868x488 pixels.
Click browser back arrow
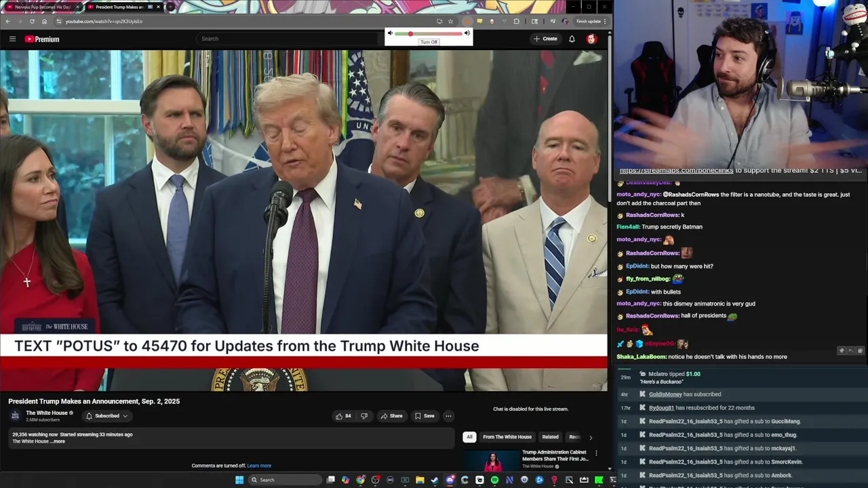(x=7, y=21)
